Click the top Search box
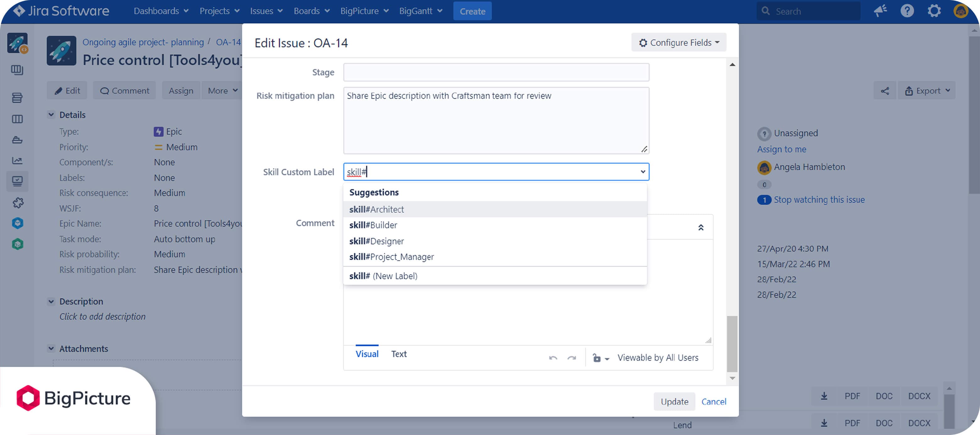Screen dimensions: 980x435 point(808,11)
